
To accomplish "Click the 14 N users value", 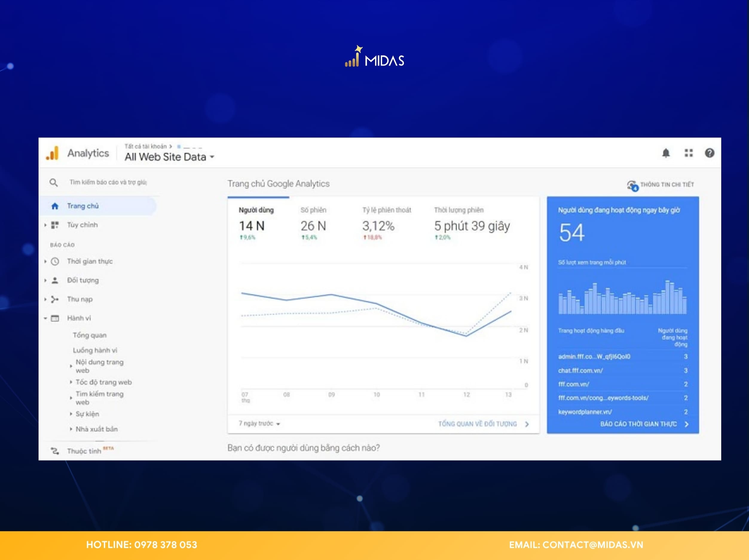I will click(x=252, y=226).
